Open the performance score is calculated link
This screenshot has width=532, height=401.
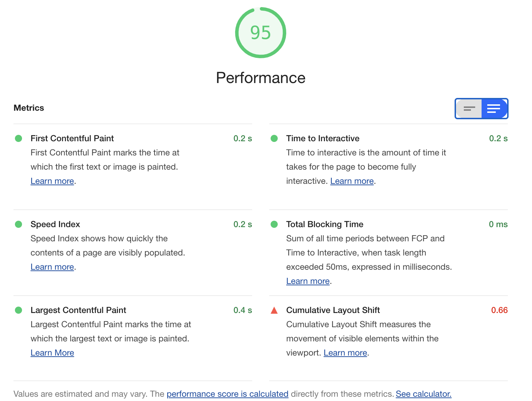227,394
